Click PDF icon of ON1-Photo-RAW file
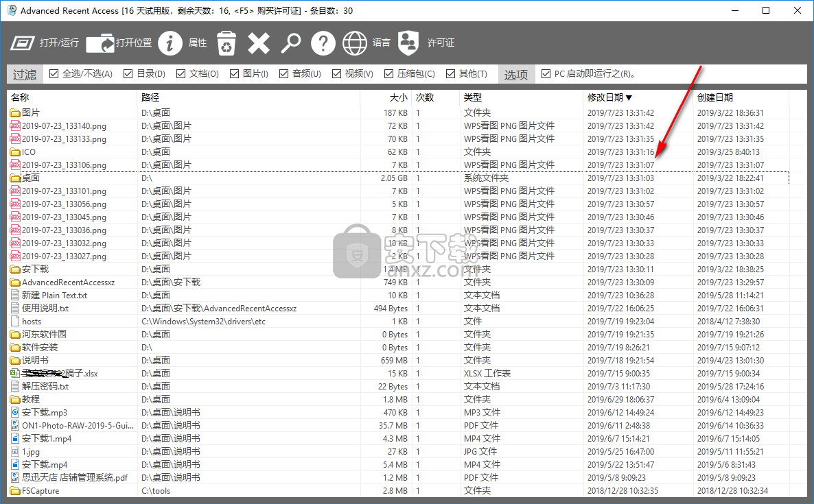The image size is (814, 504). point(15,425)
